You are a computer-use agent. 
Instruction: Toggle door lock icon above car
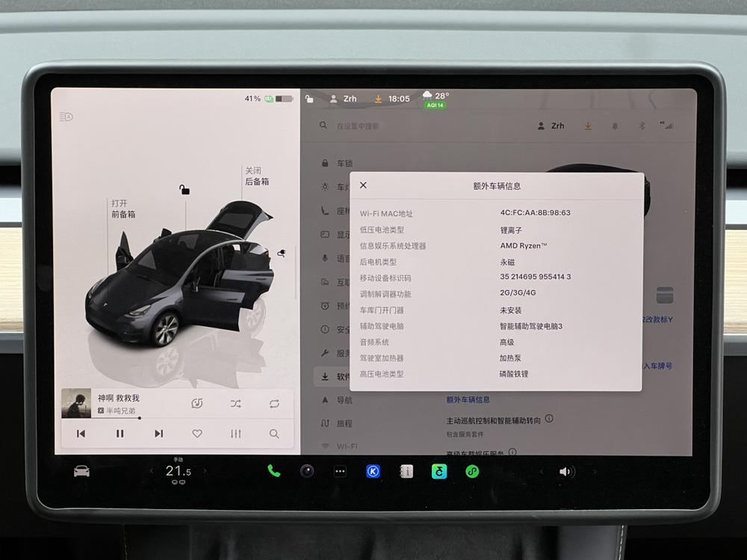185,190
